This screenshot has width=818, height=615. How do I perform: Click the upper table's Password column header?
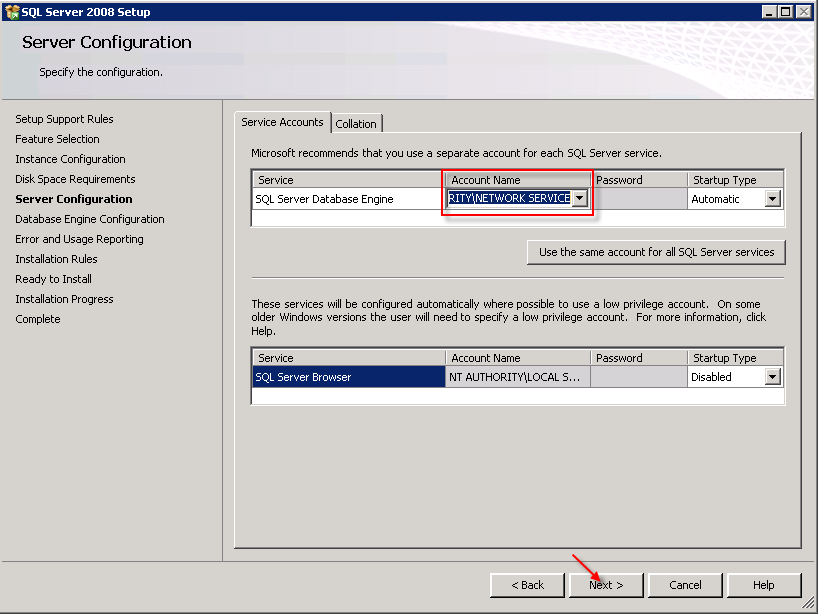tap(639, 180)
